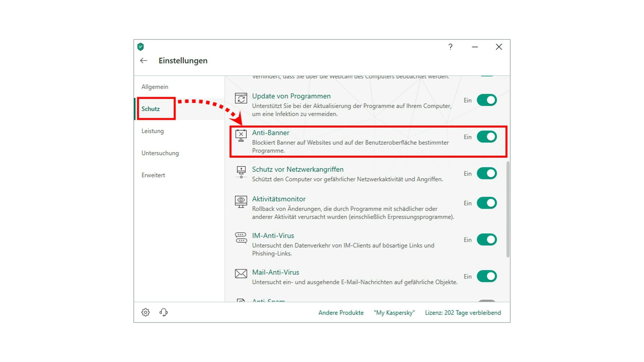Image resolution: width=644 pixels, height=362 pixels.
Task: Toggle Update von Programmen switch off
Action: tap(487, 100)
